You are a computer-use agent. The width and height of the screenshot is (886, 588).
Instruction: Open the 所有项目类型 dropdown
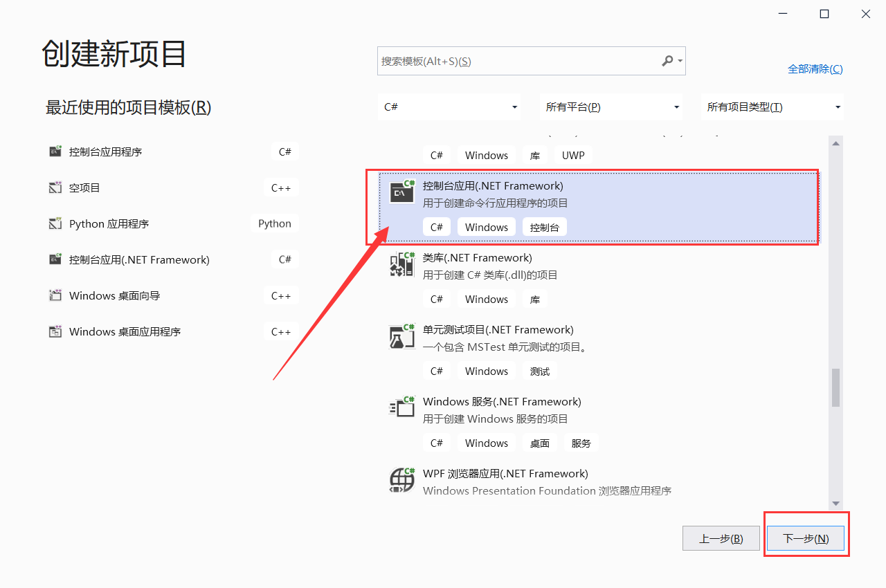772,107
